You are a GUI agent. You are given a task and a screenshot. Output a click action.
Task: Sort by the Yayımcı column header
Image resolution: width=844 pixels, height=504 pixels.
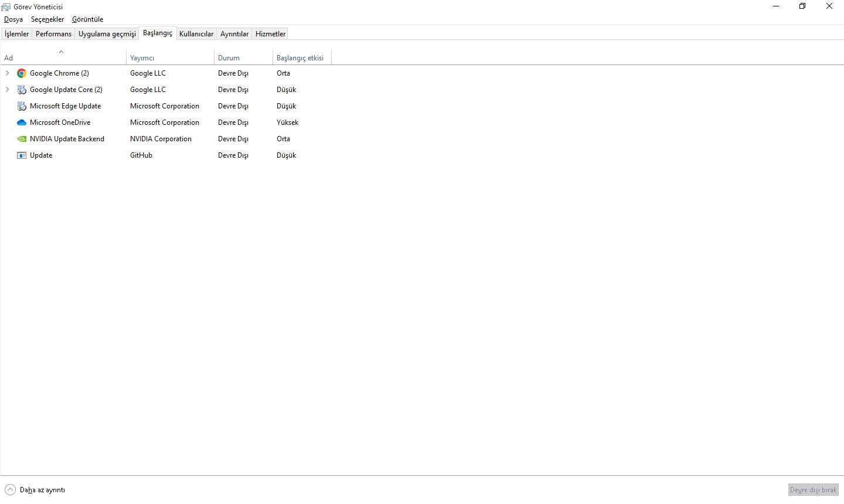point(170,57)
